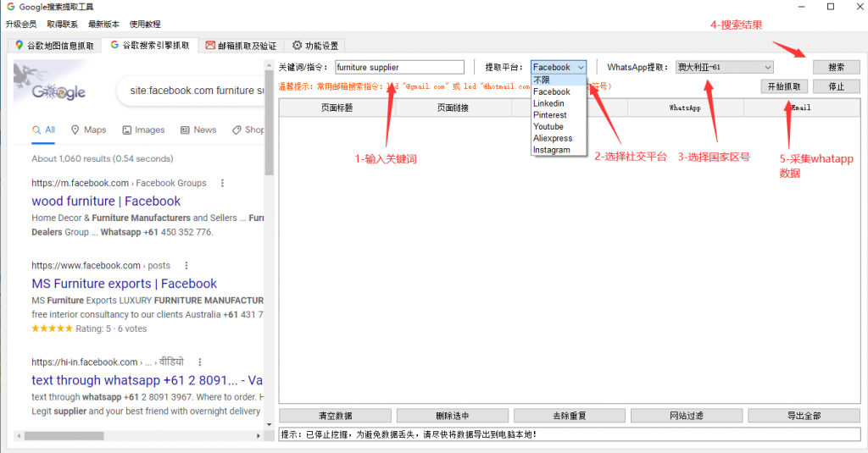The width and height of the screenshot is (868, 453).
Task: Open the 取得联系 menu
Action: point(62,24)
